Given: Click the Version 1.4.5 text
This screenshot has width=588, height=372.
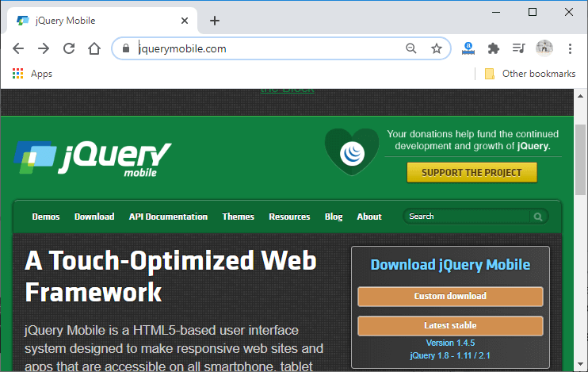Looking at the screenshot, I should [x=450, y=343].
